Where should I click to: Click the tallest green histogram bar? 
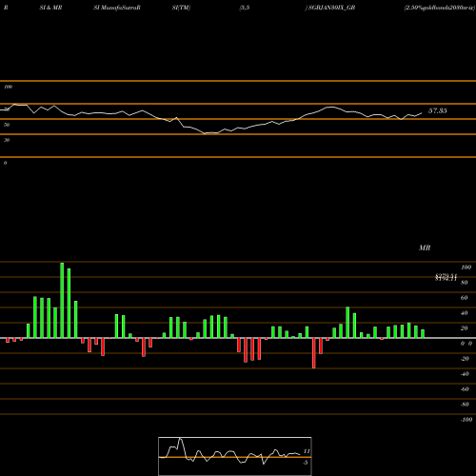click(x=62, y=300)
